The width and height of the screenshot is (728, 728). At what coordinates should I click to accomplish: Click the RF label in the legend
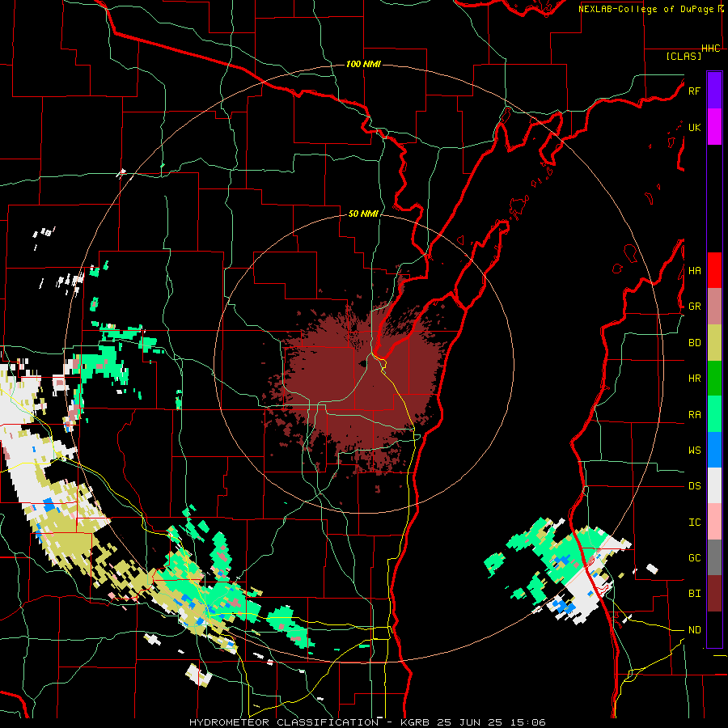694,91
